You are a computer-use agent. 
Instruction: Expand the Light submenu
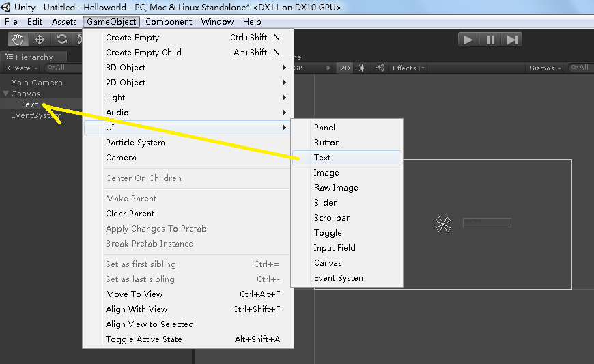coord(188,98)
